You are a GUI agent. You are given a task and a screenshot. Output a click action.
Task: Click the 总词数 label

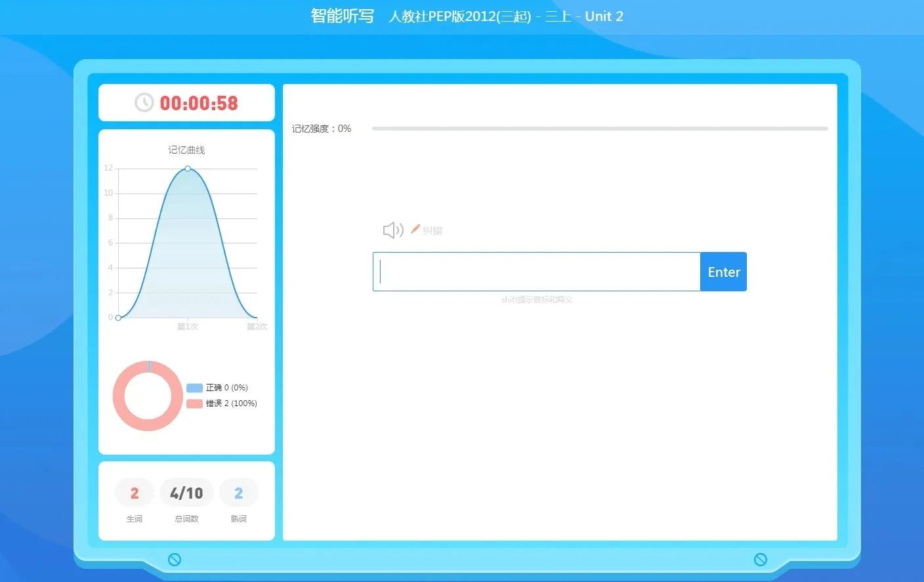186,519
